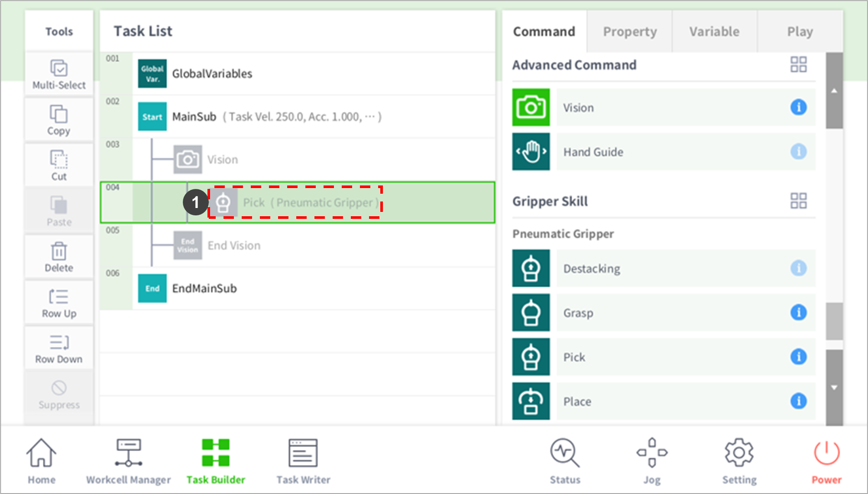The height and width of the screenshot is (494, 868).
Task: Add the Vision camera command
Action: (x=531, y=107)
